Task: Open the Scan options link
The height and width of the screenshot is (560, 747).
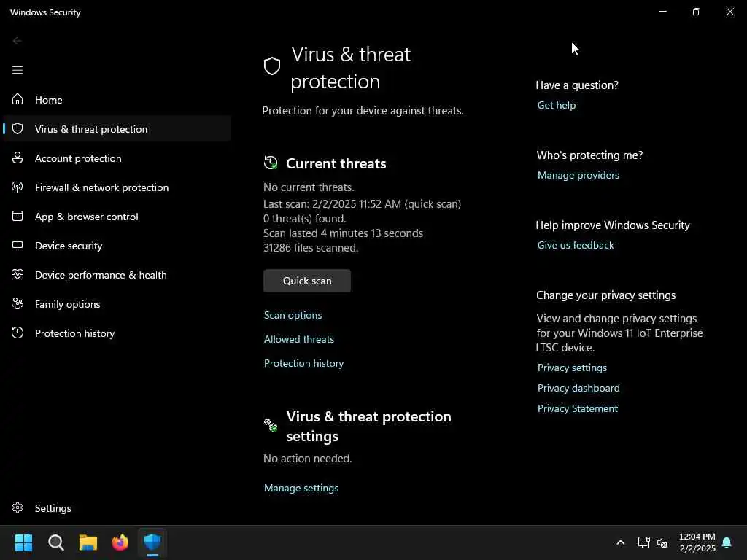Action: [x=293, y=315]
